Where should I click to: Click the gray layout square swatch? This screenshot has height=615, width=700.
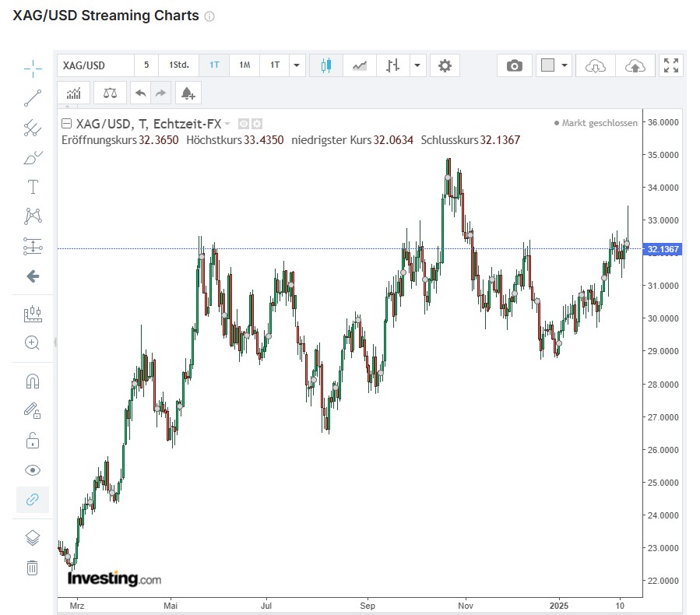tap(547, 65)
